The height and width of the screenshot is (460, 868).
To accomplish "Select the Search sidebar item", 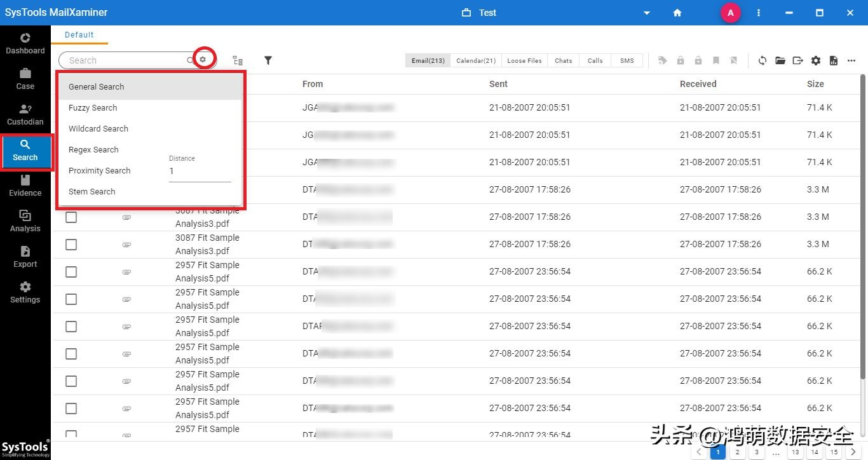I will click(x=25, y=151).
